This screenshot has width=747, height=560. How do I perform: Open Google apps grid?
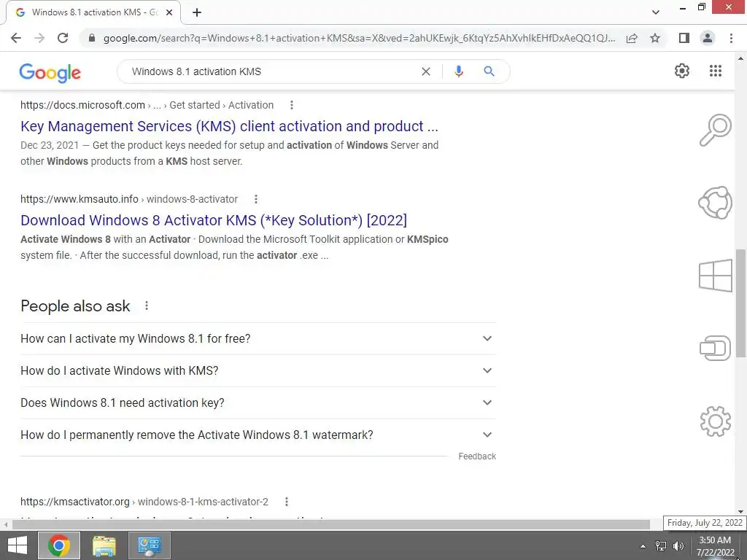click(x=716, y=71)
